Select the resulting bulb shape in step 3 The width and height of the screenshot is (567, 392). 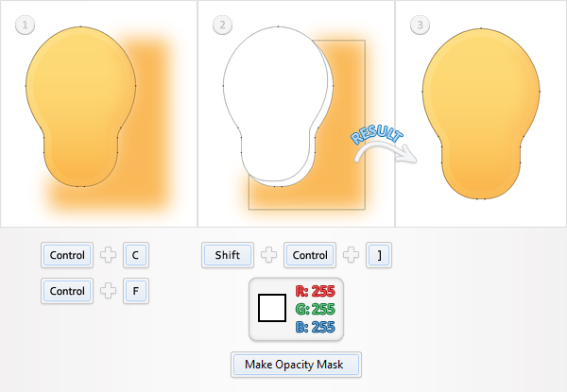click(481, 113)
